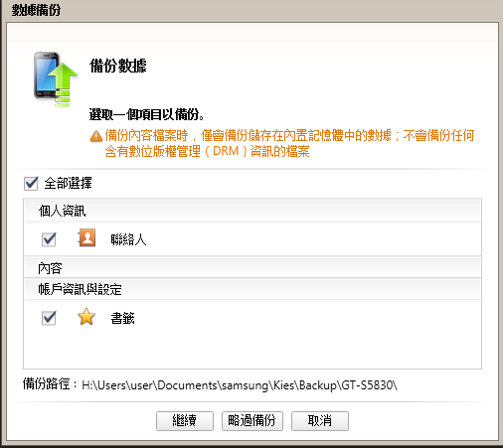503x448 pixels.
Task: Click the orange 聯絡人 contacts icon
Action: (86, 237)
